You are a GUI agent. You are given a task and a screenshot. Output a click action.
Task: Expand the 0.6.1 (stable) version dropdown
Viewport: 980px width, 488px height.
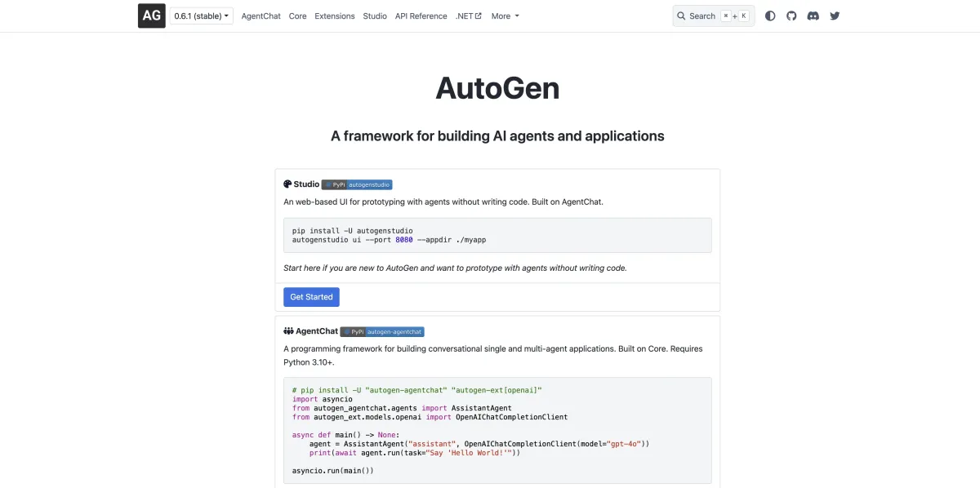coord(202,16)
